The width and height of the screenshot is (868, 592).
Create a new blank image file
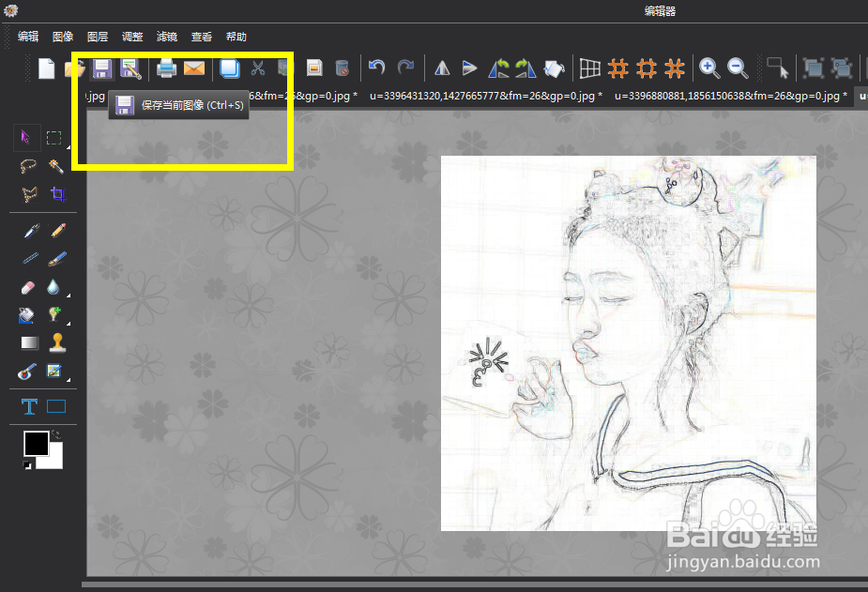[x=47, y=68]
